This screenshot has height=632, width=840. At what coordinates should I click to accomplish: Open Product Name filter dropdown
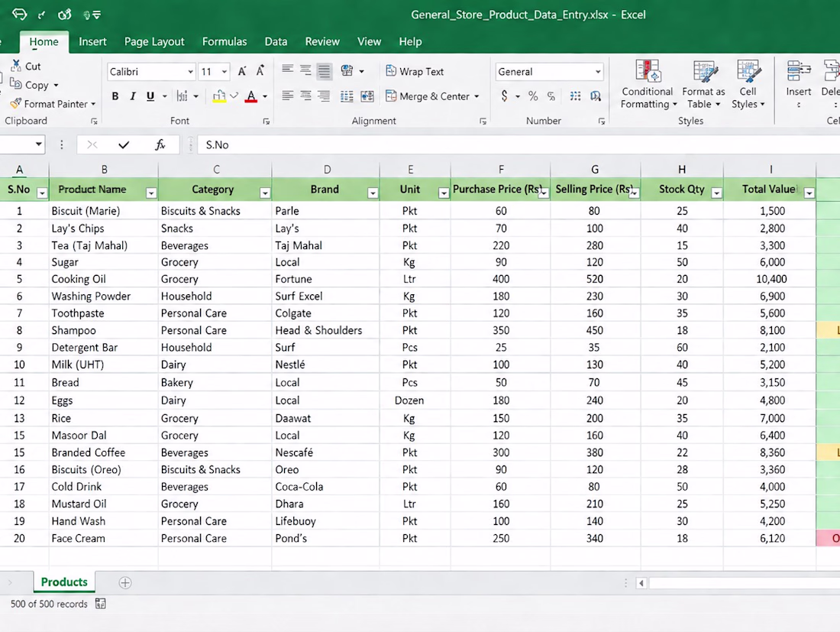(152, 193)
